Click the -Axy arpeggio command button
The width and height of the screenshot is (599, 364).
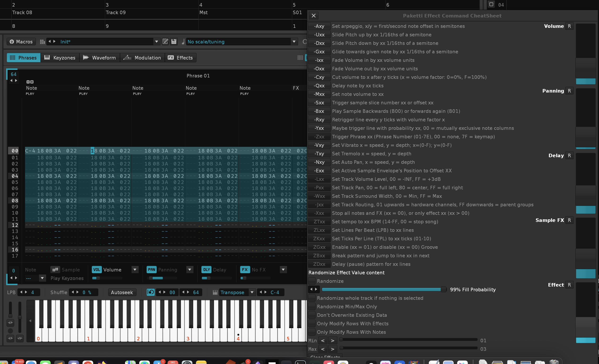click(x=319, y=26)
